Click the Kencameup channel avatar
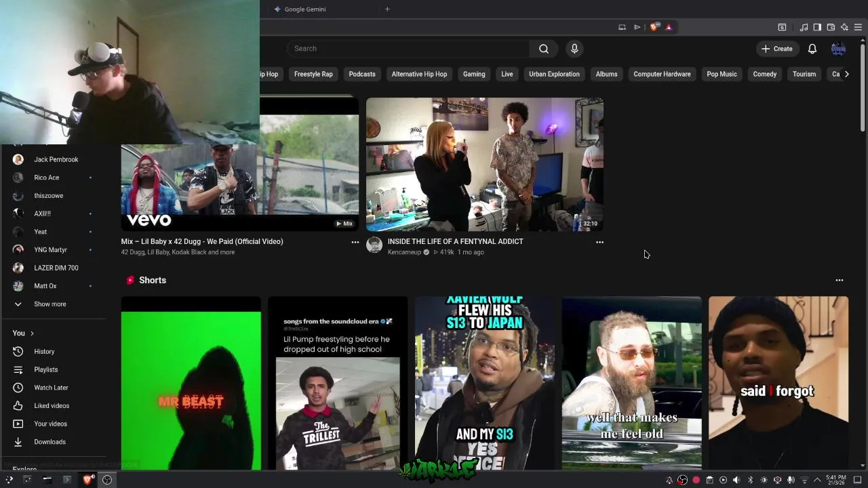 pos(374,245)
